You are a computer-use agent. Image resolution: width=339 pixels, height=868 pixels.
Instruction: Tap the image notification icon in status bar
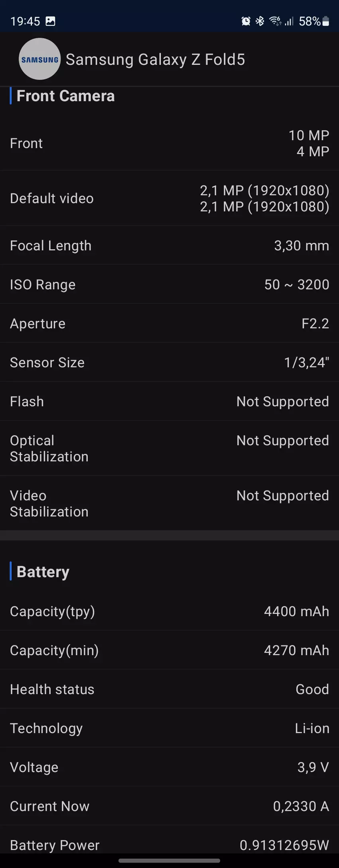pyautogui.click(x=51, y=21)
